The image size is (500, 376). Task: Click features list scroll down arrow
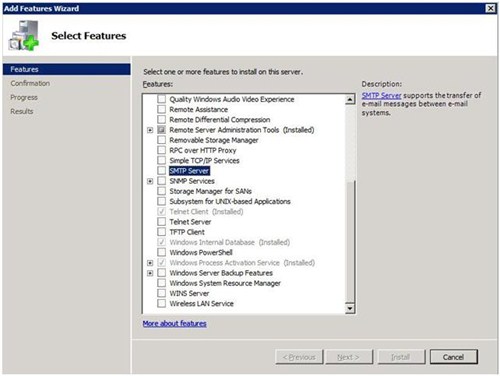350,308
